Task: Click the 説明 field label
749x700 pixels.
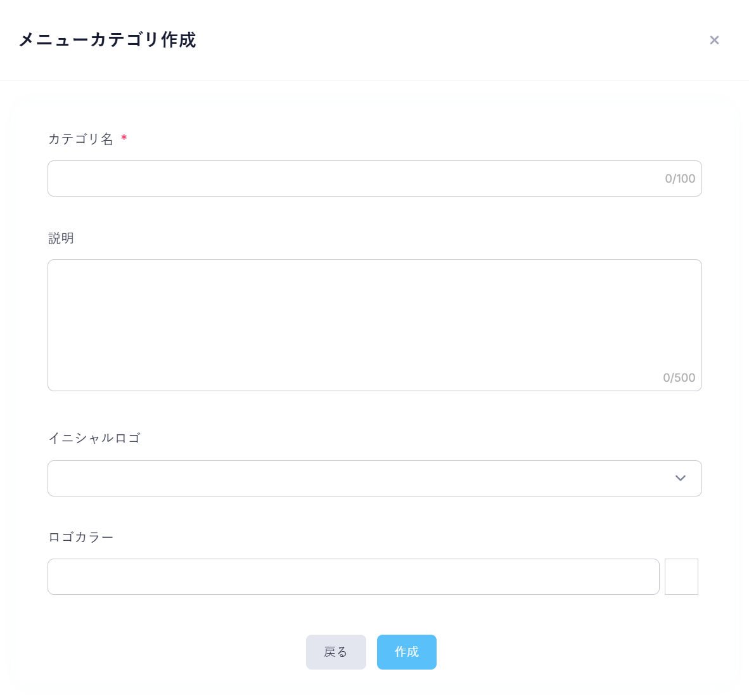Action: click(61, 238)
